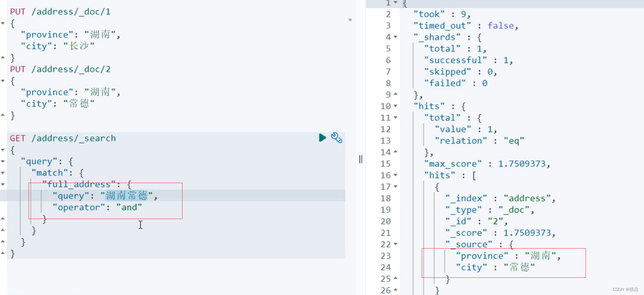Click line number 2 in response gutter
Screen dimensions: 644x295
pyautogui.click(x=388, y=14)
